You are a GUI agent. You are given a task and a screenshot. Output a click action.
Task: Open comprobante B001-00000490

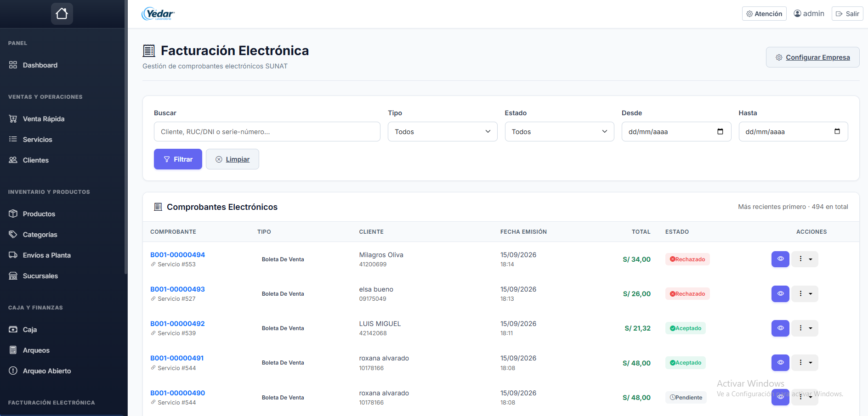[177, 393]
